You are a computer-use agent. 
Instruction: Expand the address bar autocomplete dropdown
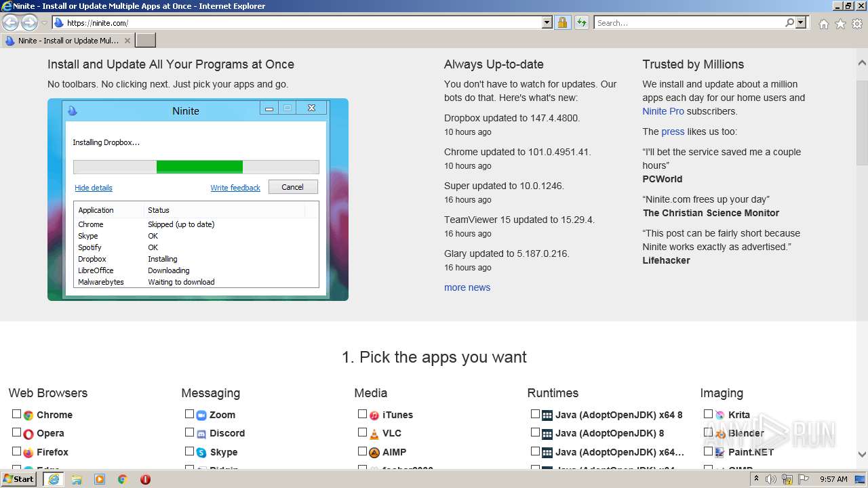pos(547,23)
